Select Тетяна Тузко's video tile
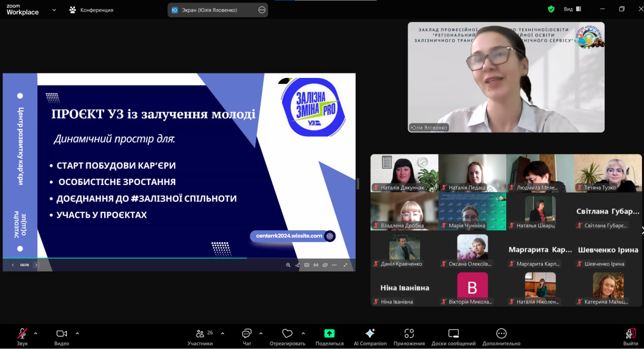 point(608,173)
